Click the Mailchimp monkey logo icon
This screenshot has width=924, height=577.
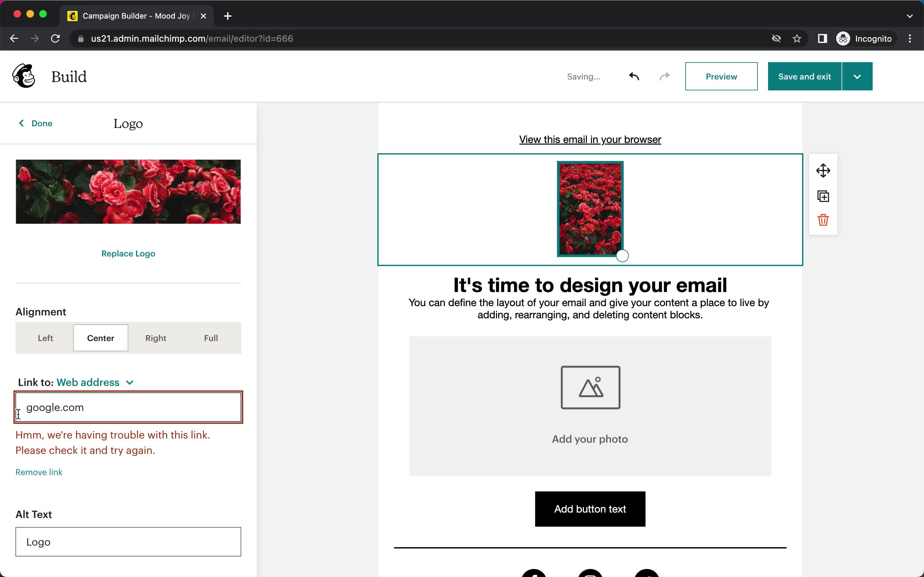(23, 76)
